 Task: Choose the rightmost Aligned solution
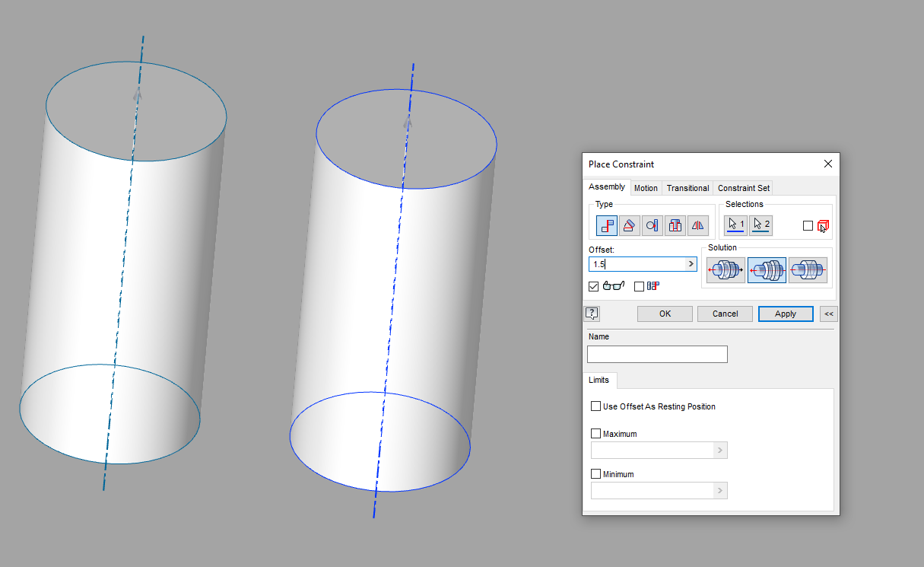click(808, 269)
